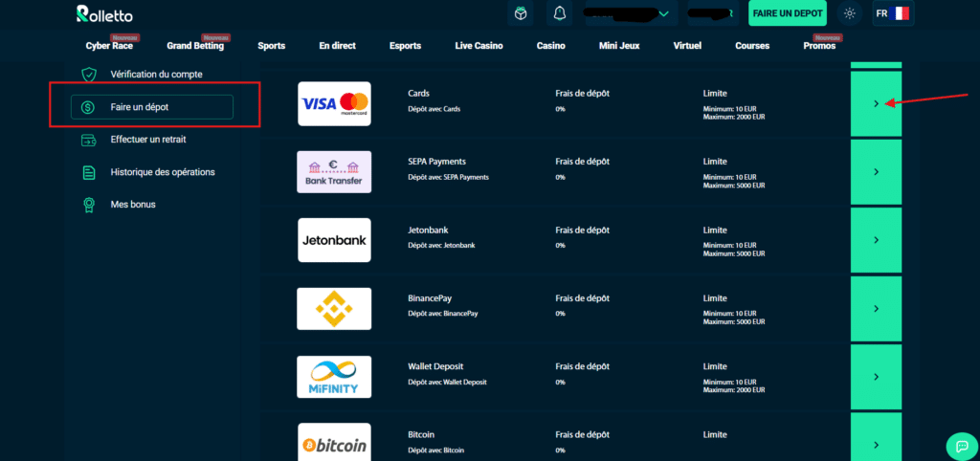980x461 pixels.
Task: Open Mes bonus in sidebar
Action: [133, 205]
